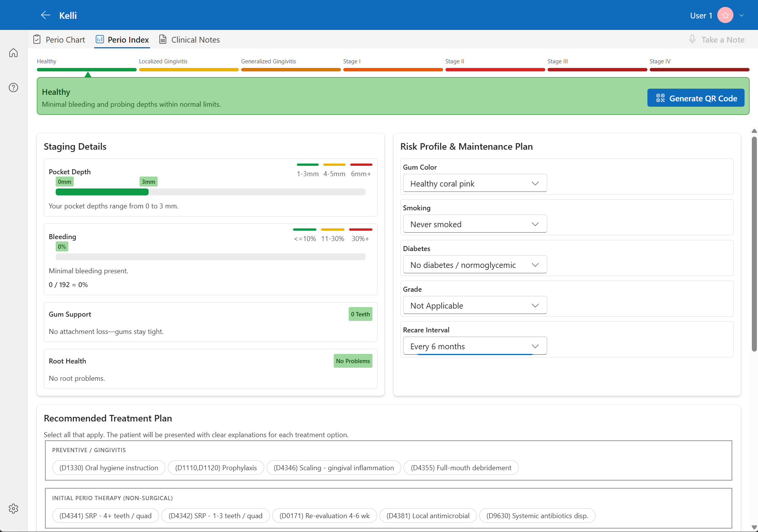Switch to the Clinical Notes tab

(x=195, y=40)
